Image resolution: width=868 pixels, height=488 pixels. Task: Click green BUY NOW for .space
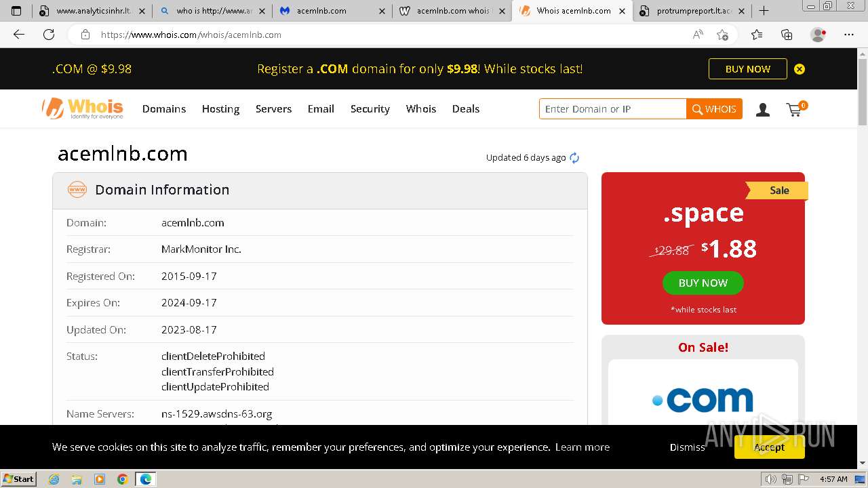point(703,283)
